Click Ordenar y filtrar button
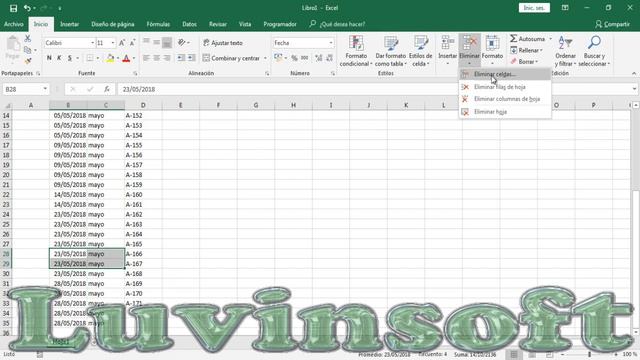640x360 pixels. pyautogui.click(x=565, y=51)
